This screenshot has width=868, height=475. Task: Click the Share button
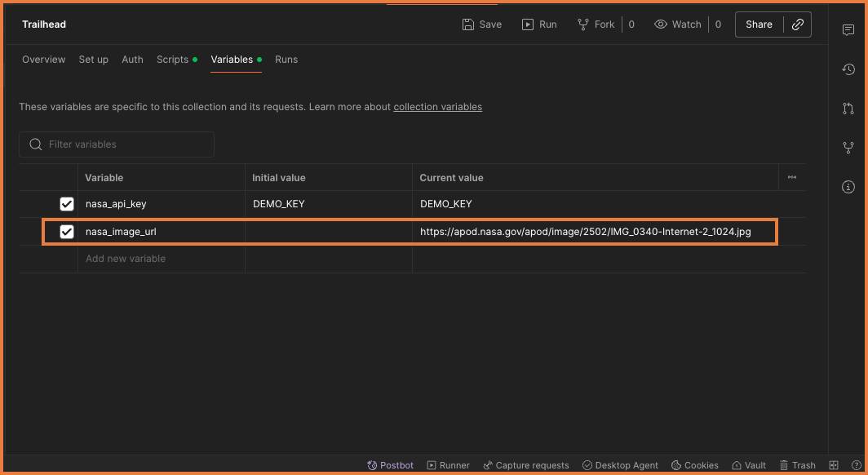pos(759,24)
